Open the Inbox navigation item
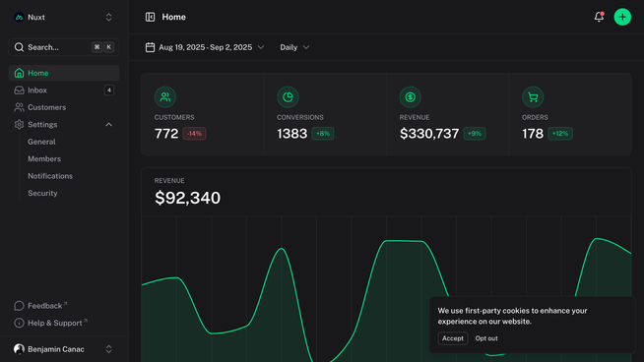644x362 pixels. pyautogui.click(x=64, y=90)
